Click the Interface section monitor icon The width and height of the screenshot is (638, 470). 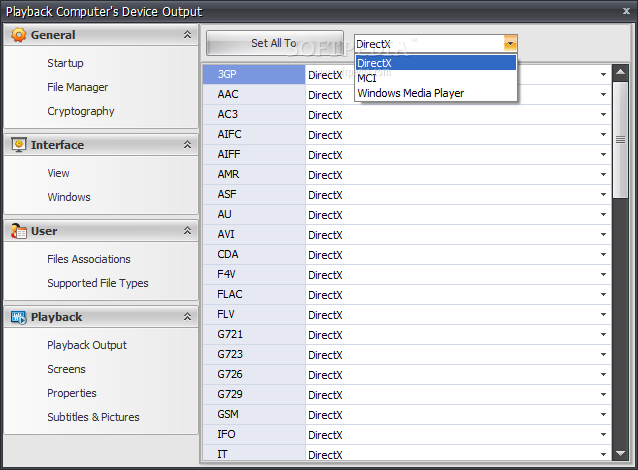point(18,145)
